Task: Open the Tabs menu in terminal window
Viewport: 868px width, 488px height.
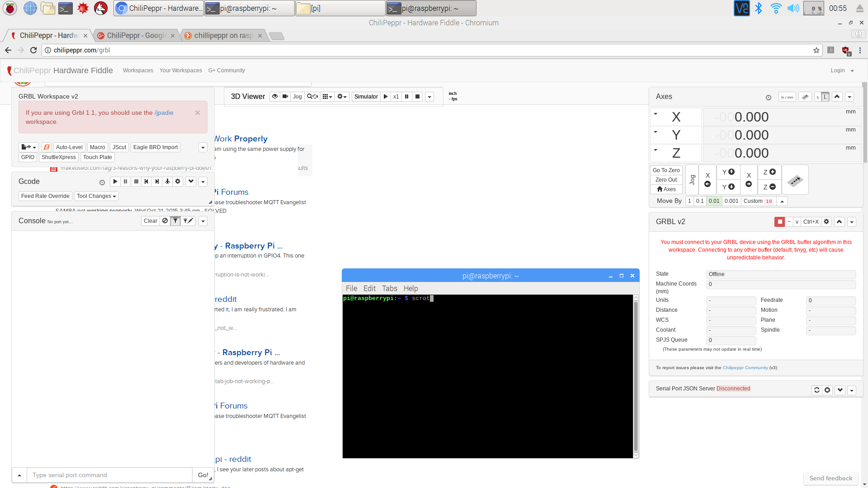Action: [x=389, y=288]
